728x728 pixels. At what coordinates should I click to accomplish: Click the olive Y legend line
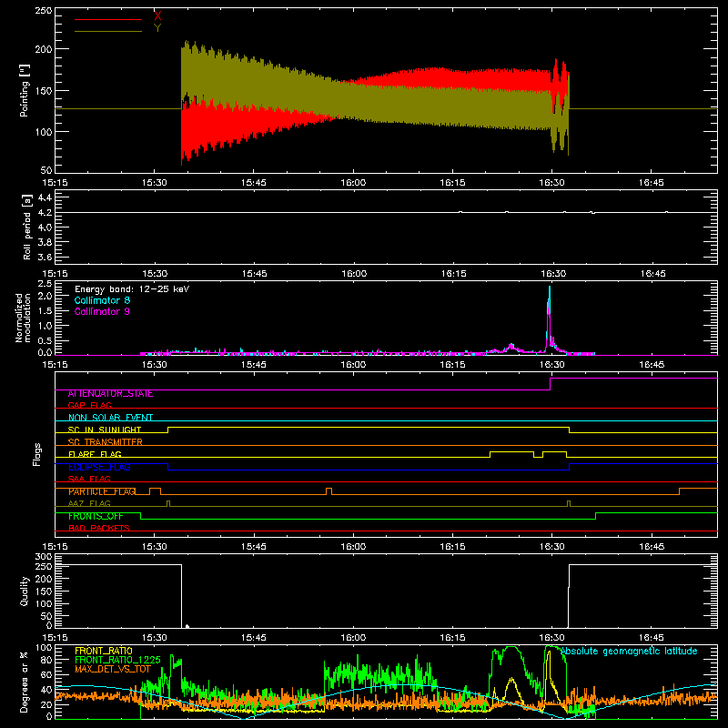108,31
